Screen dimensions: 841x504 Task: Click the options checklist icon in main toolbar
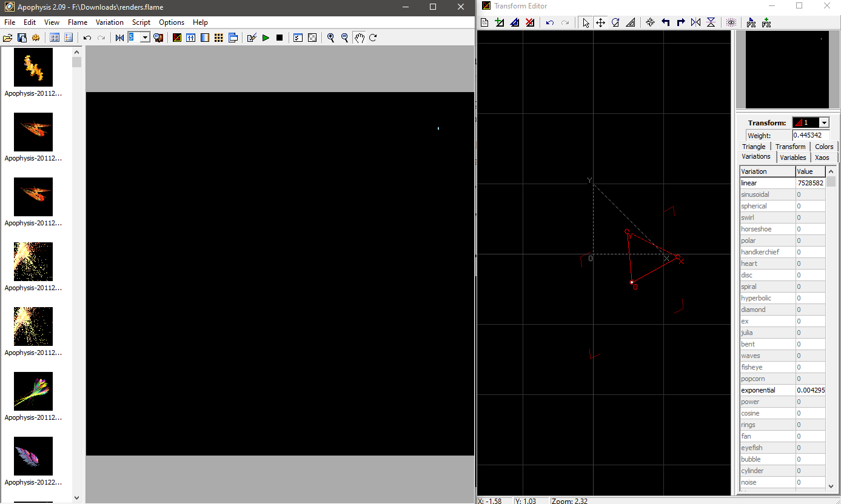[x=298, y=38]
